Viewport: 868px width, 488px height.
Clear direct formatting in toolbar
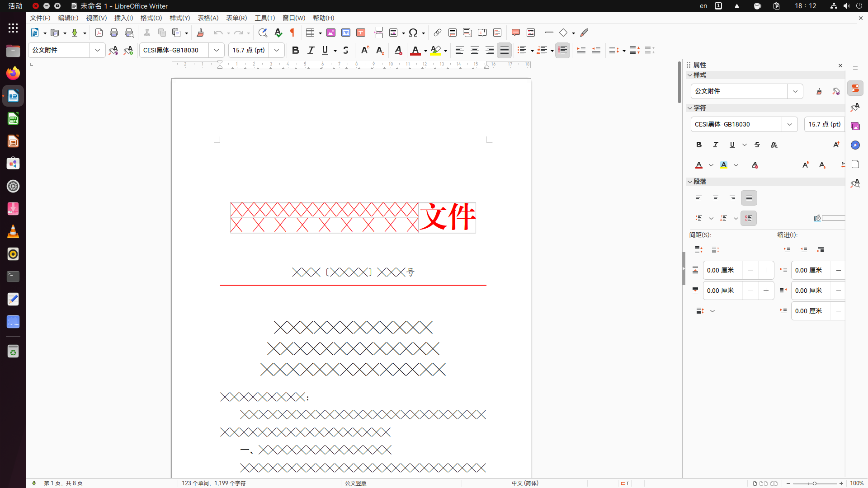(x=398, y=50)
